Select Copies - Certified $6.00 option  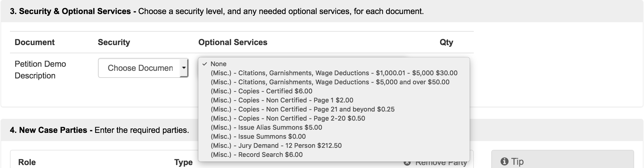point(334,91)
